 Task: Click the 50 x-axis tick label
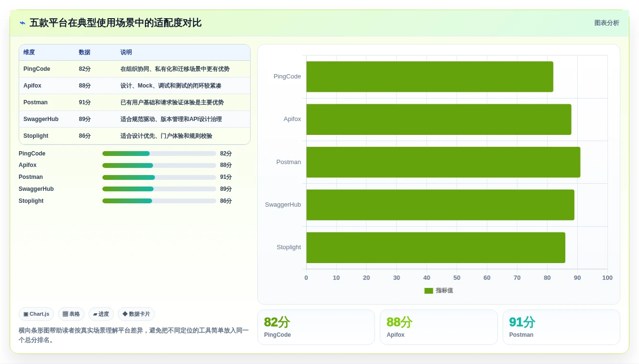click(x=457, y=278)
